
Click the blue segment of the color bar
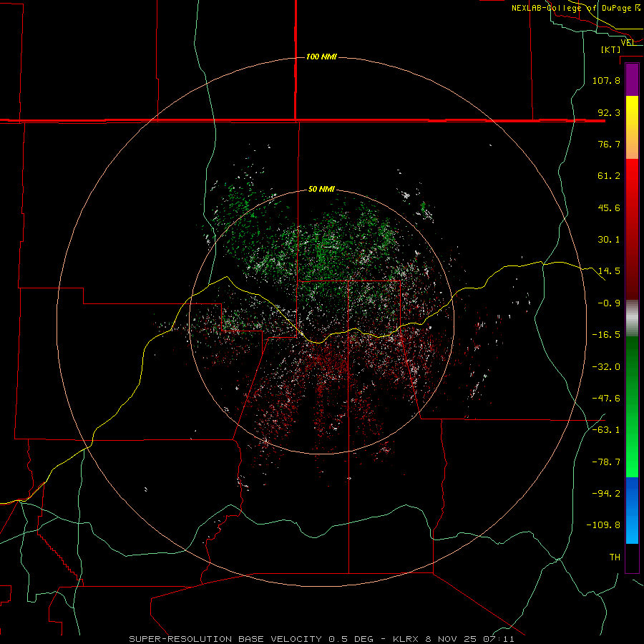632,510
